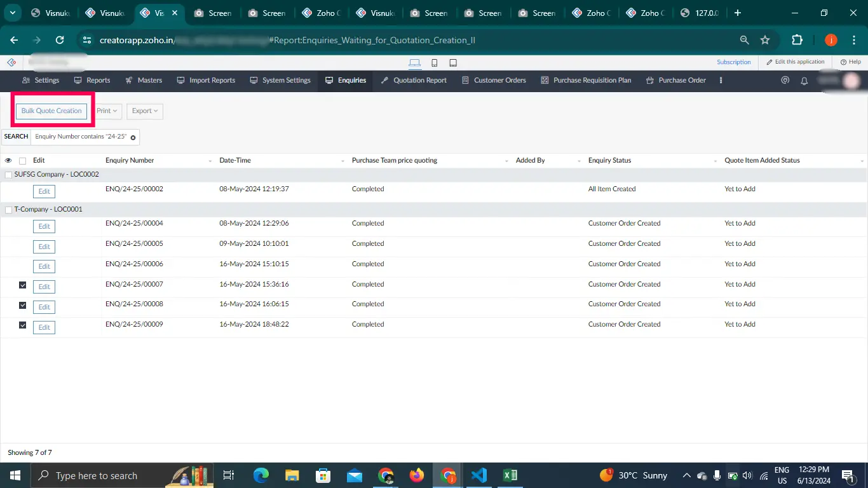Screen dimensions: 868x488
Task: Open the support community icon beside the bell
Action: 785,81
